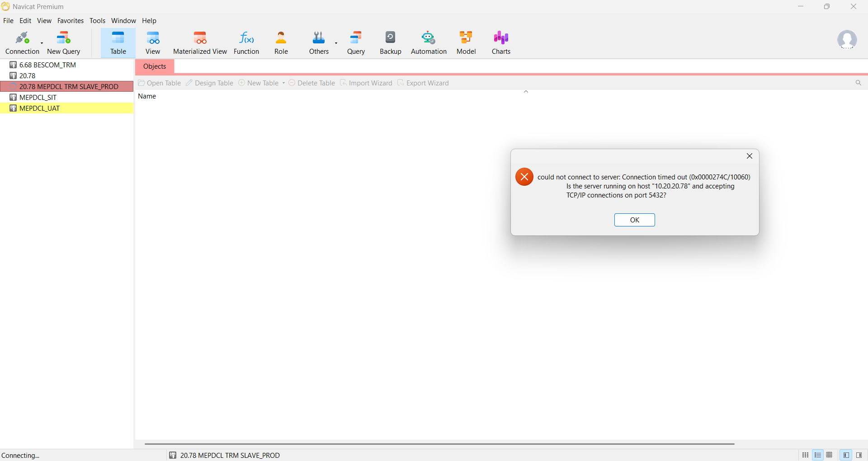Open the File menu

[8, 21]
